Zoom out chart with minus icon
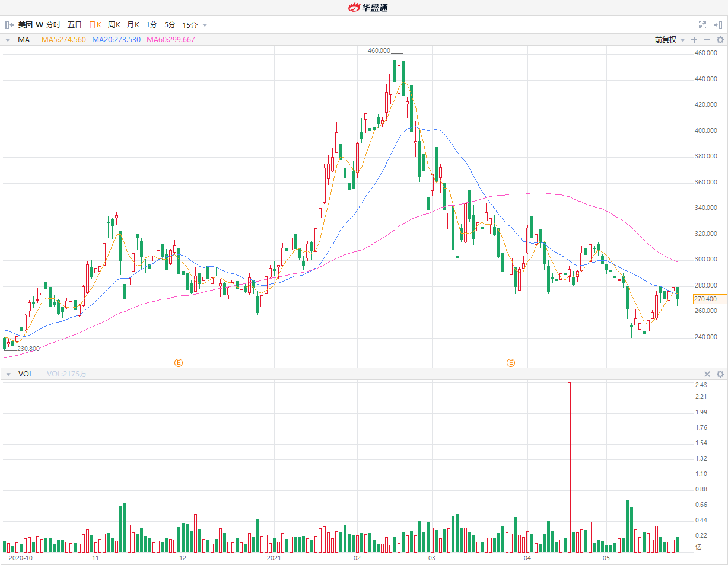Screen dimensions: 728x565 pyautogui.click(x=707, y=40)
